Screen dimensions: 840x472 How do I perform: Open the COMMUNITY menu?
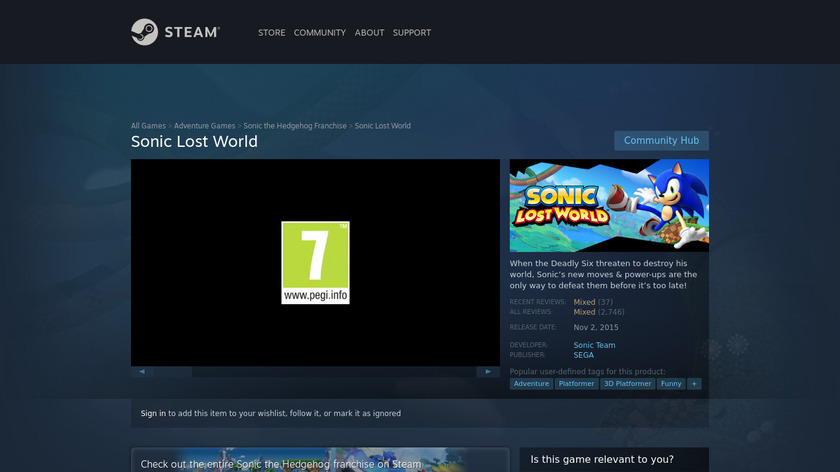pos(320,33)
